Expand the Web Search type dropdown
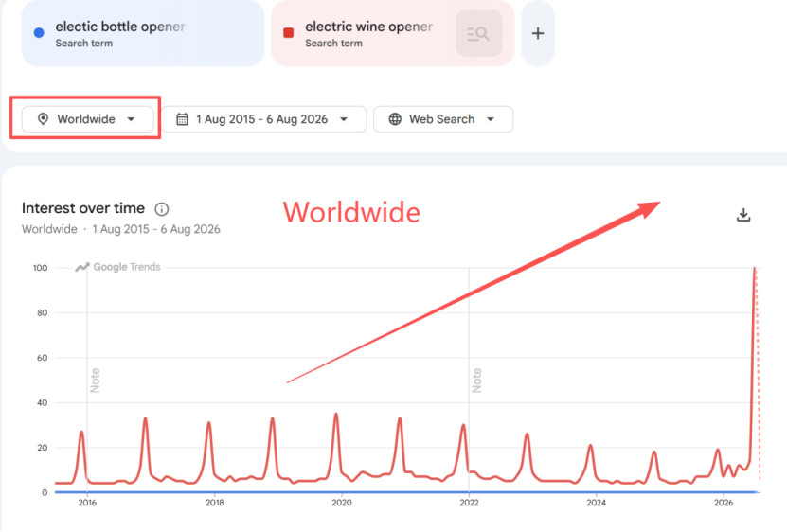This screenshot has width=787, height=532. click(443, 119)
